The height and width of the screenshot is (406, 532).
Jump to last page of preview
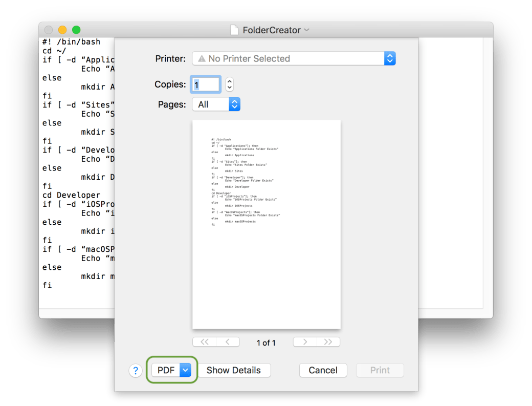(x=328, y=342)
